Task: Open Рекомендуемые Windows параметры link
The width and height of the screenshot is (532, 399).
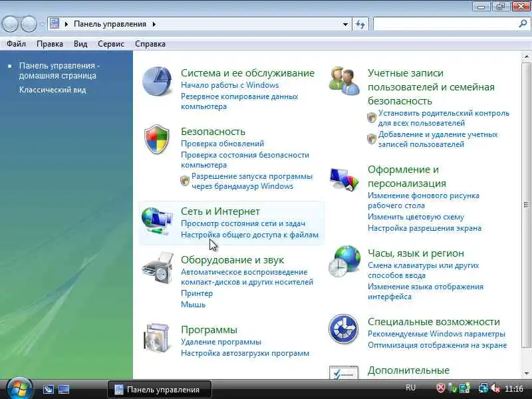Action: [x=437, y=334]
